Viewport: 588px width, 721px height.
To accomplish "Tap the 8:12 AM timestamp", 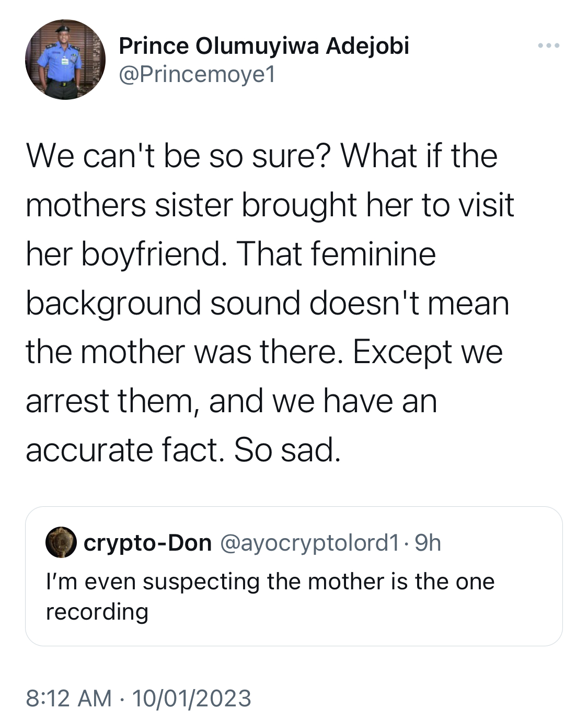I will click(x=69, y=699).
